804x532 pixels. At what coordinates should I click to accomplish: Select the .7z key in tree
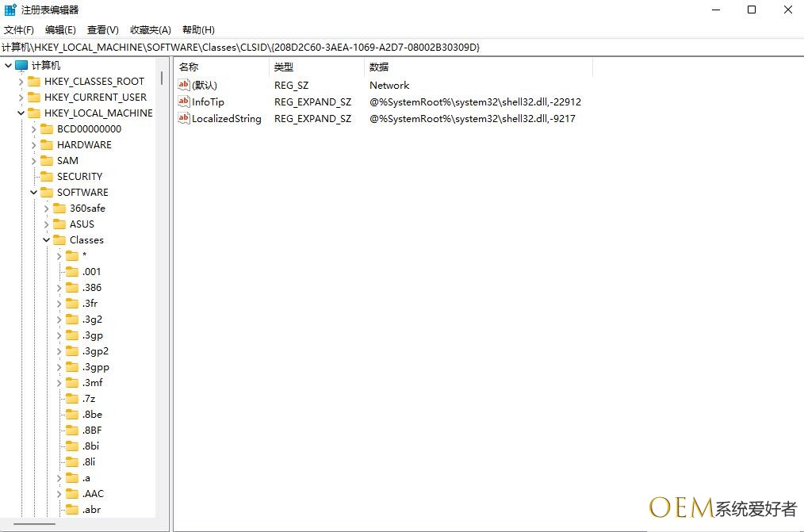tap(89, 399)
